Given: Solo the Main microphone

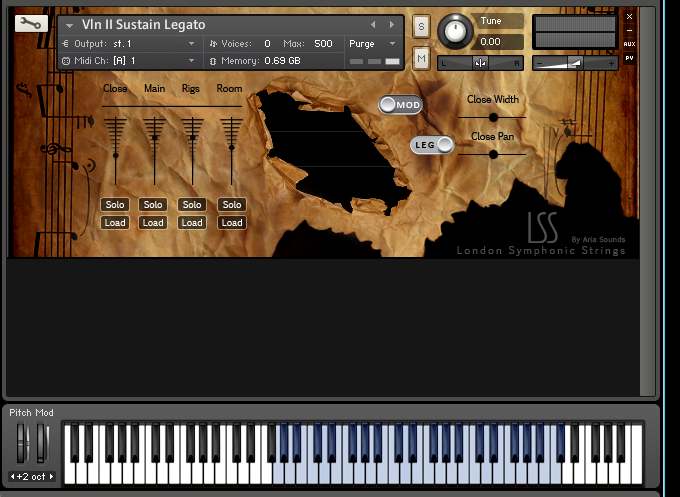Looking at the screenshot, I should point(153,205).
